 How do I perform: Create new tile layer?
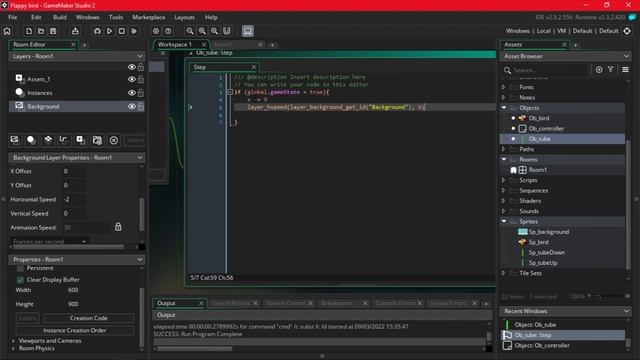tap(48, 140)
